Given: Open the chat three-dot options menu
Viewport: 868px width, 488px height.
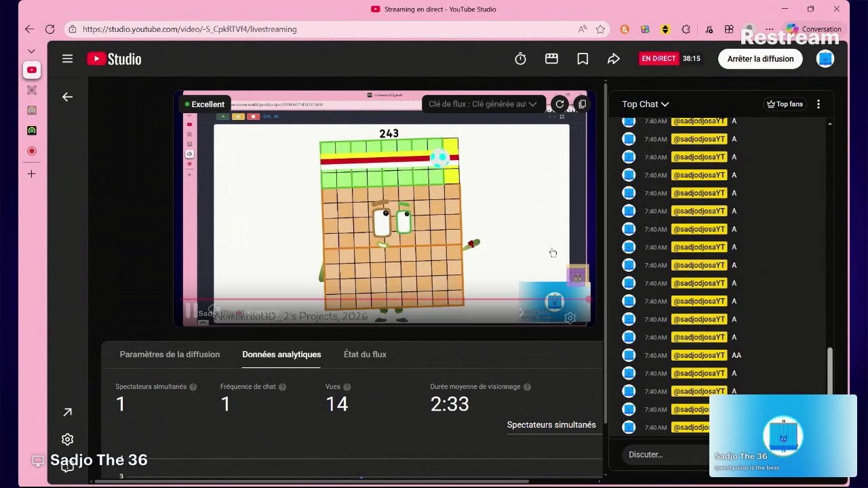Looking at the screenshot, I should point(818,104).
